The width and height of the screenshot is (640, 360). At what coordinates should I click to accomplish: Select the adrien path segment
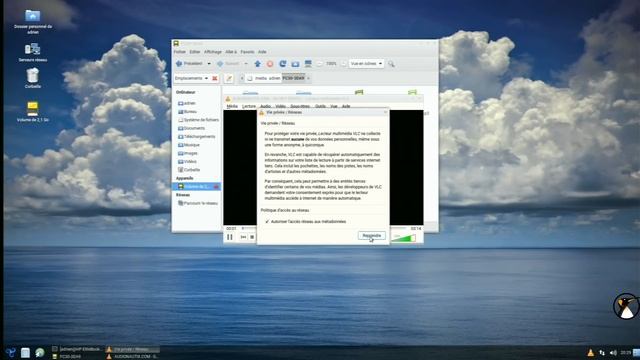274,78
